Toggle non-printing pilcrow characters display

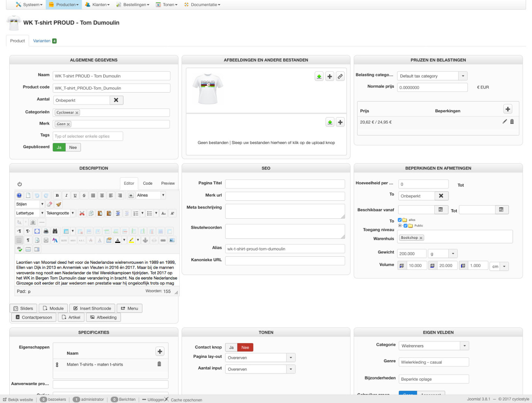tap(28, 240)
